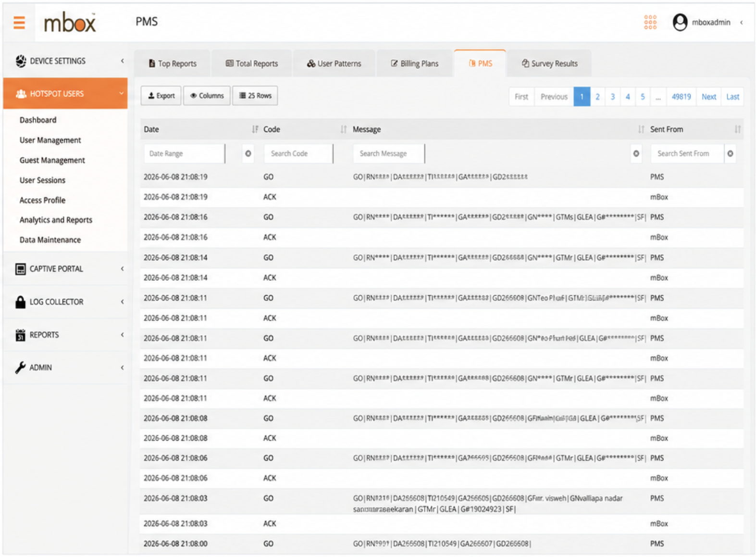Click the Captive Portal icon

coord(20,269)
